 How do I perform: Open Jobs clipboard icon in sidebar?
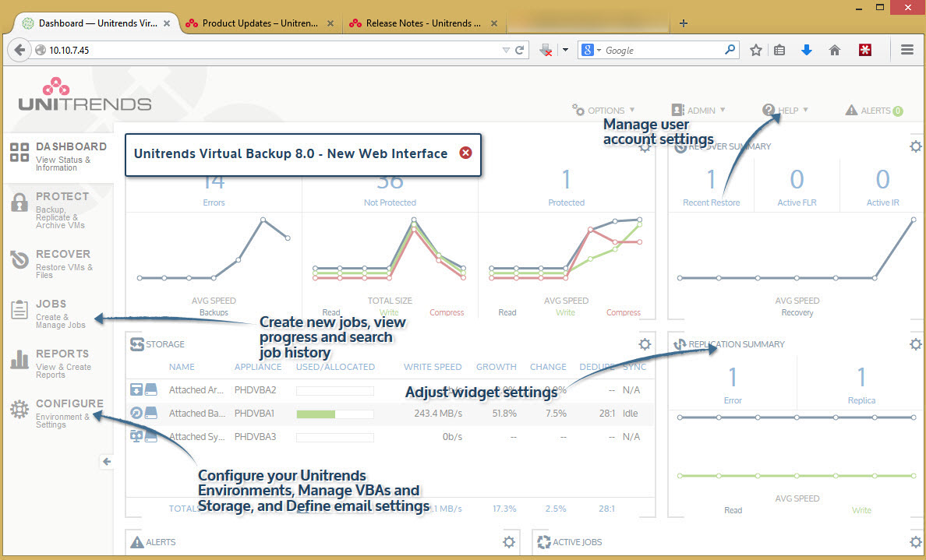click(19, 309)
